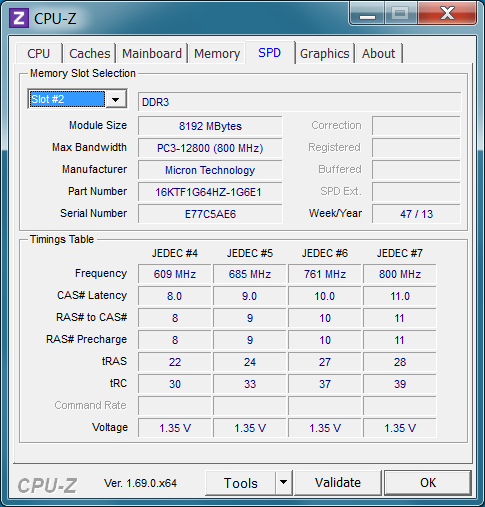
Task: Click the DDR3 memory type field
Action: click(x=299, y=102)
